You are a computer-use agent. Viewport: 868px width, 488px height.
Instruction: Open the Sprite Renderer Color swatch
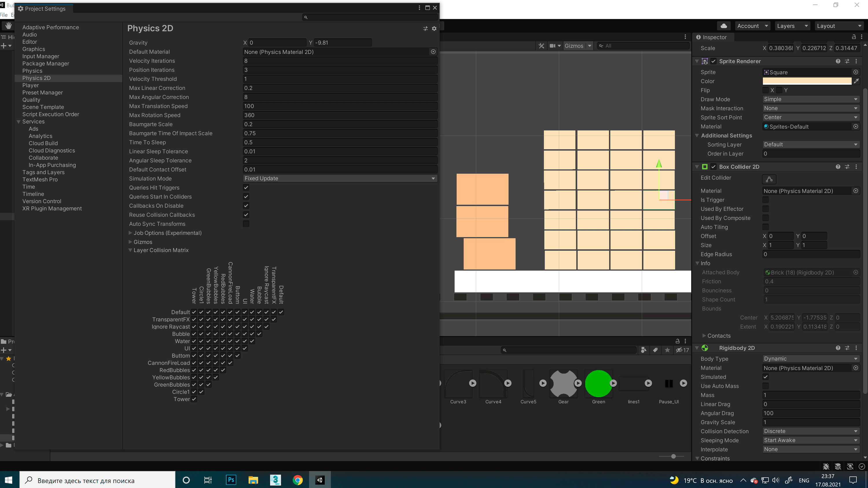pos(807,81)
